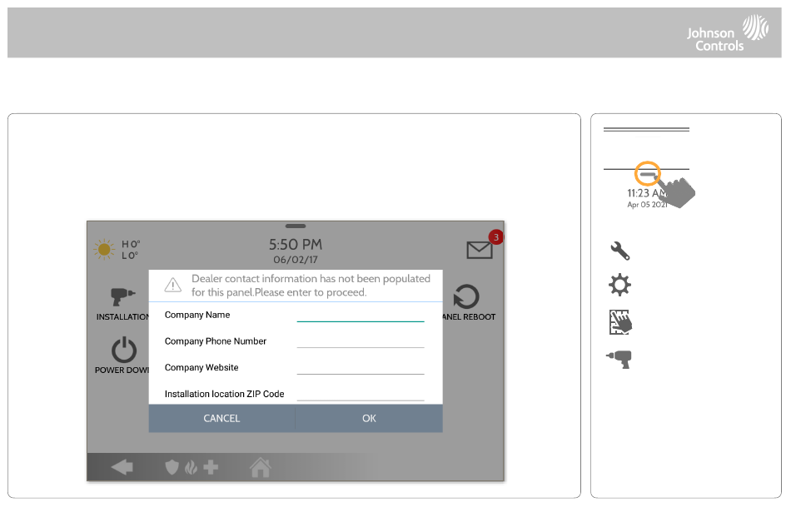This screenshot has height=532, width=791.
Task: Click the Company Website label
Action: pos(201,368)
